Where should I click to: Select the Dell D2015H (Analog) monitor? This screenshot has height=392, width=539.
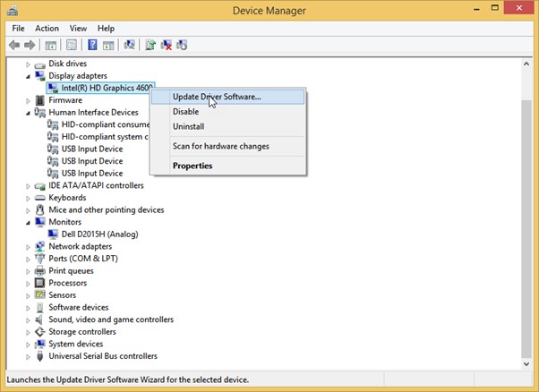(99, 234)
